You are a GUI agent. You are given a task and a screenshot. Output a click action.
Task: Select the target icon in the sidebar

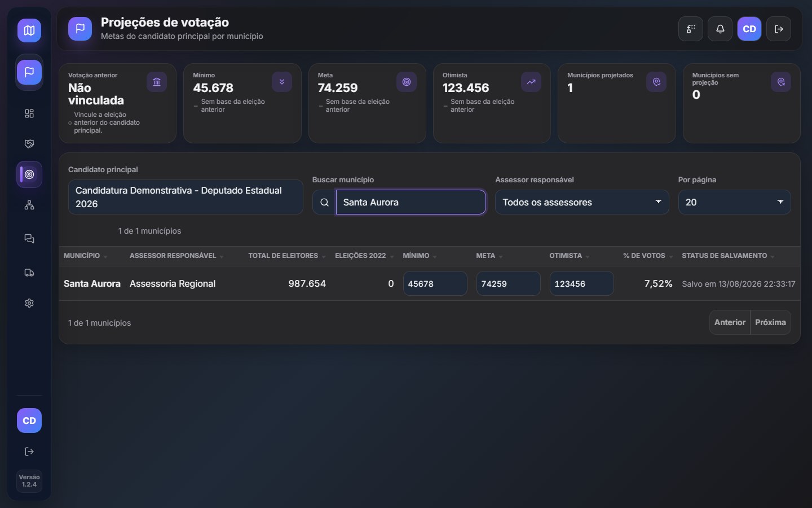(29, 174)
